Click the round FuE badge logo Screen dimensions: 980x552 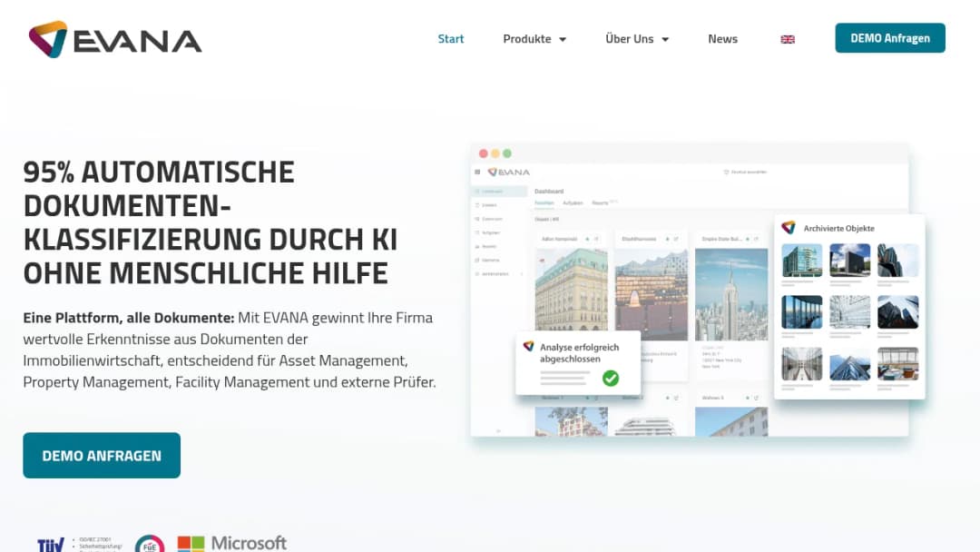coord(150,543)
